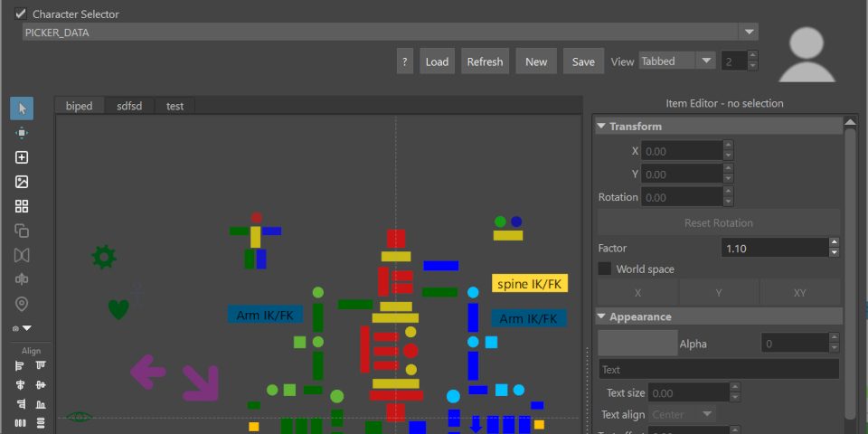
Task: Click the Refresh button
Action: 485,61
